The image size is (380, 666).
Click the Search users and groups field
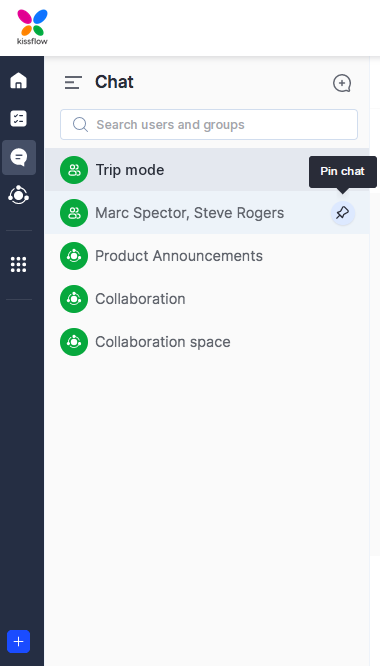click(x=209, y=124)
